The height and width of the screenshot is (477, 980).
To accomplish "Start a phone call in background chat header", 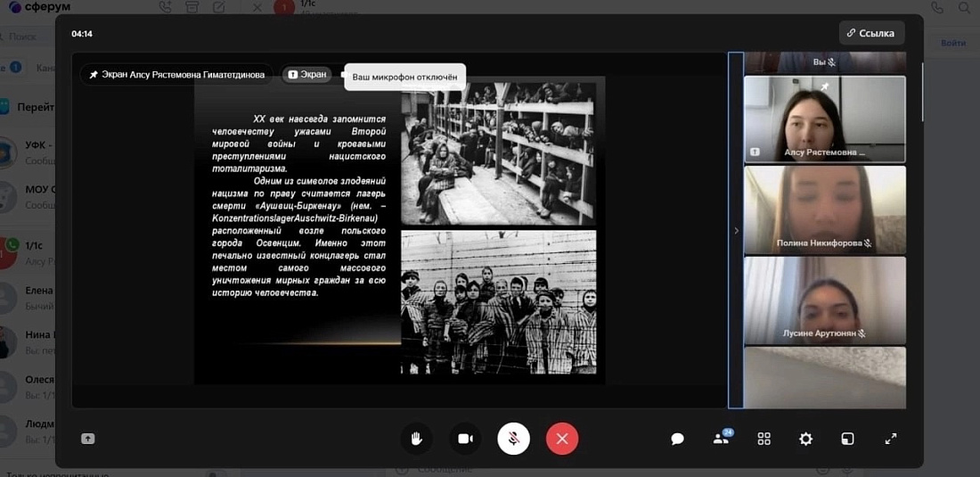I will tap(937, 7).
